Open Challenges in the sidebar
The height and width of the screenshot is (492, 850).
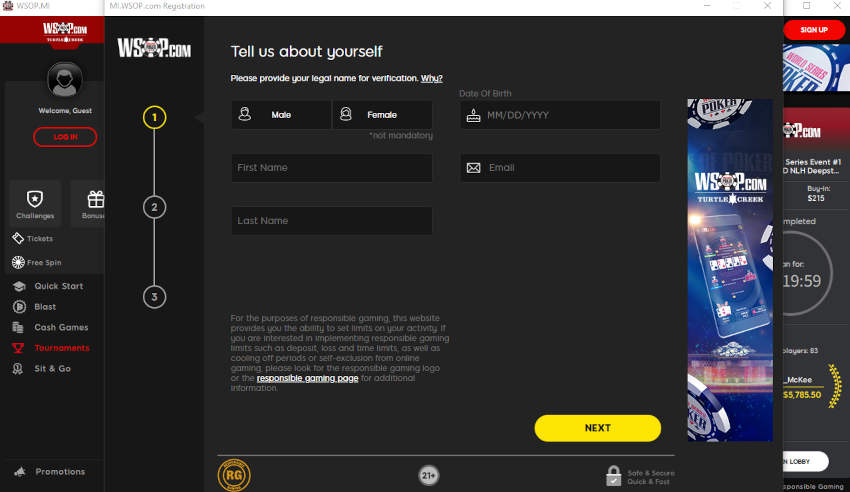click(x=35, y=204)
